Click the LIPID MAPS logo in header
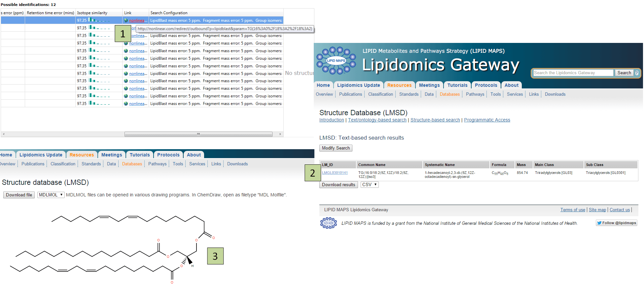 (x=336, y=60)
